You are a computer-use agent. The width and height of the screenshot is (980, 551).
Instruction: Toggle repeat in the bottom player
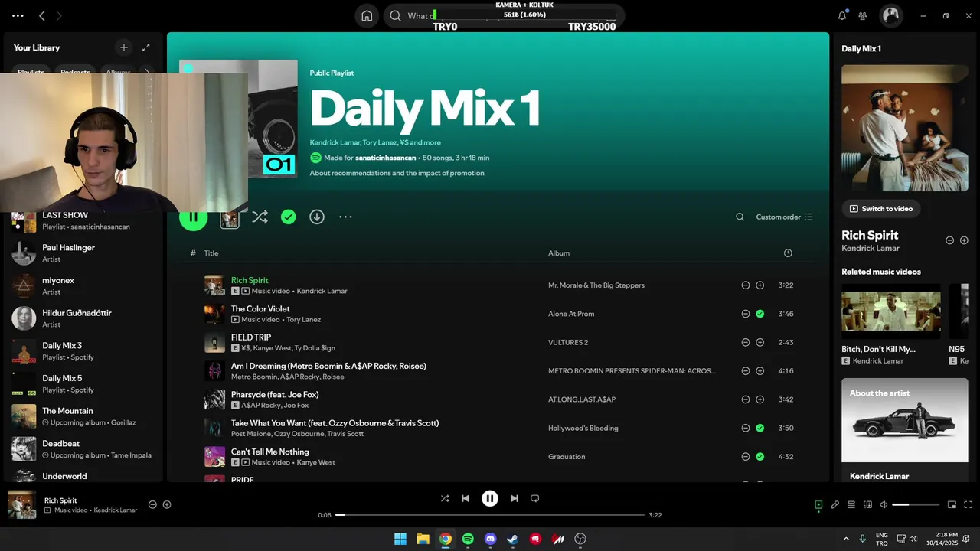tap(535, 498)
